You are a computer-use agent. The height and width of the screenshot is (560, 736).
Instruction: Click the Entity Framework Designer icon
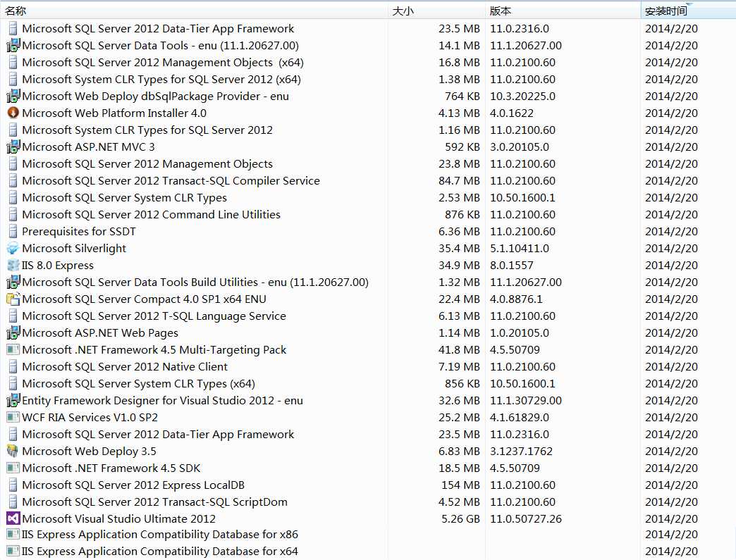13,400
